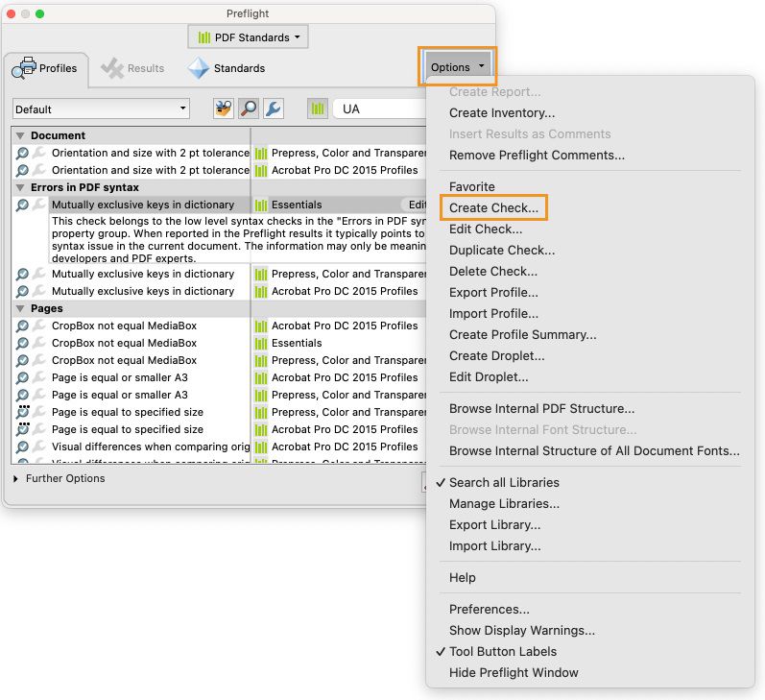Image resolution: width=765 pixels, height=700 pixels.
Task: Click the green libraries icon beside the search field
Action: point(318,109)
